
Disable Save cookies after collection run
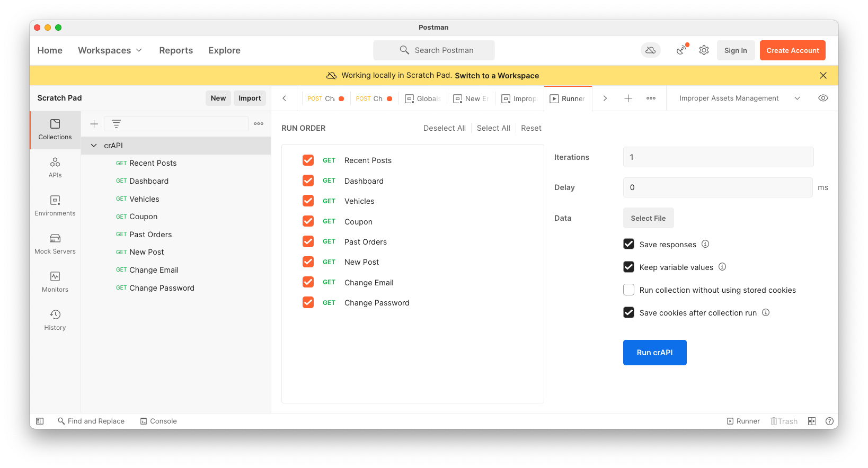(x=628, y=312)
